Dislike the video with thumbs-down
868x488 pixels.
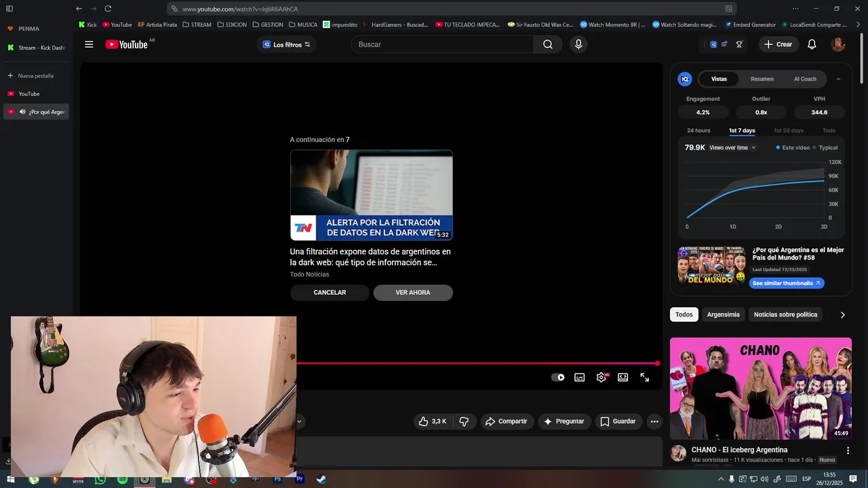pos(464,422)
